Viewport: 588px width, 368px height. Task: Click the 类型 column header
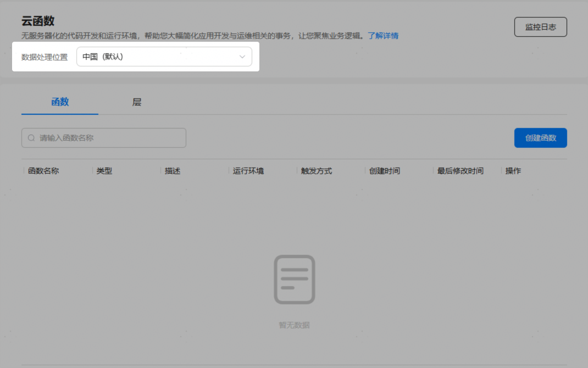104,171
